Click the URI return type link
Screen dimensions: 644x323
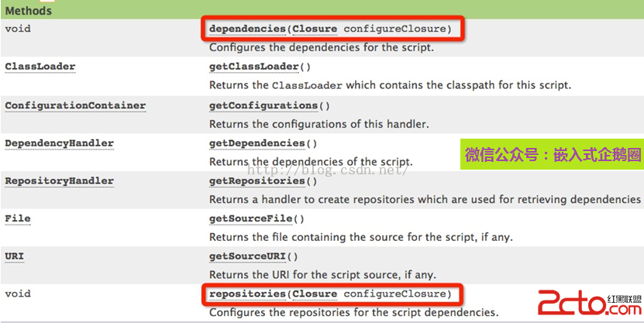tap(15, 256)
